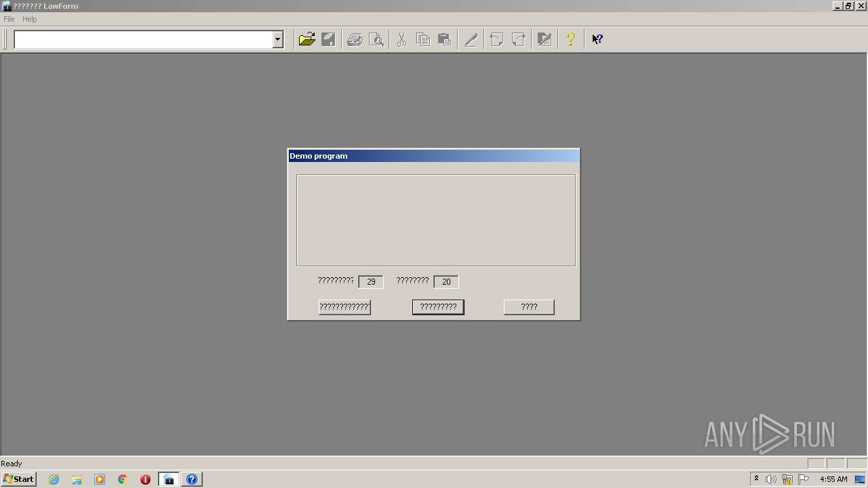
Task: Open Print Preview from the toolbar
Action: pyautogui.click(x=376, y=39)
